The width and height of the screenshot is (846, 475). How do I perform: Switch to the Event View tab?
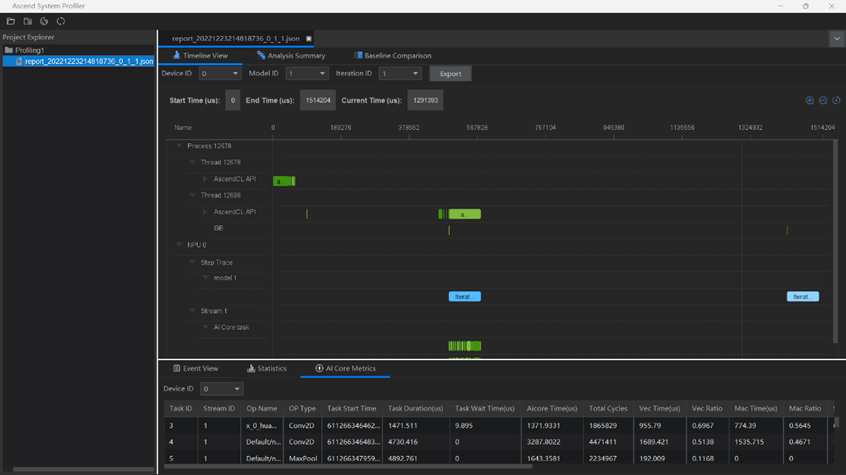[195, 369]
